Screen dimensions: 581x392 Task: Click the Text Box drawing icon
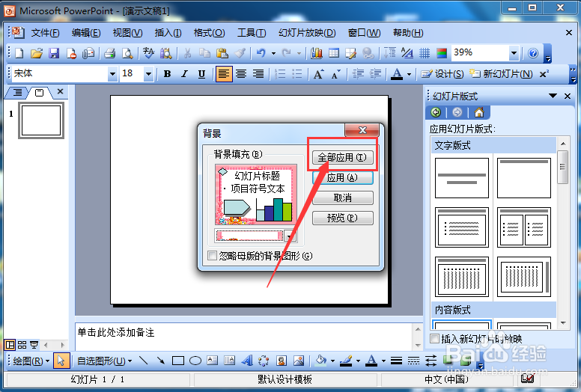click(213, 360)
